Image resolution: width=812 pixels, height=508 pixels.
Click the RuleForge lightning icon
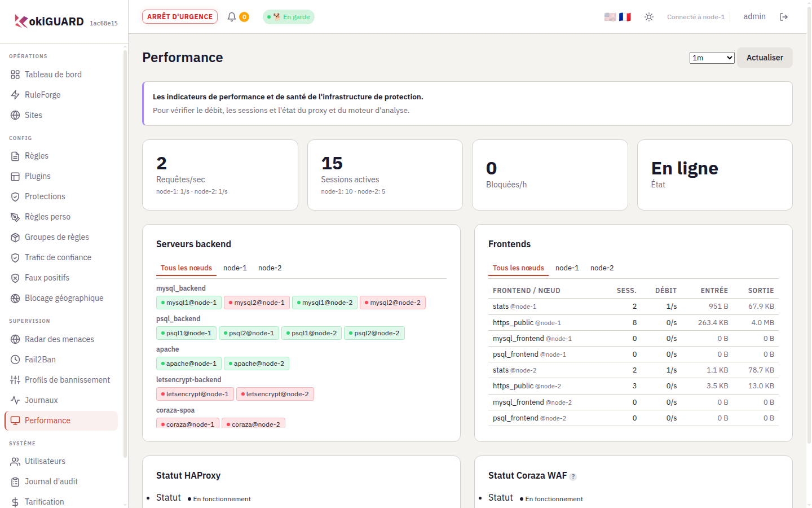point(15,95)
